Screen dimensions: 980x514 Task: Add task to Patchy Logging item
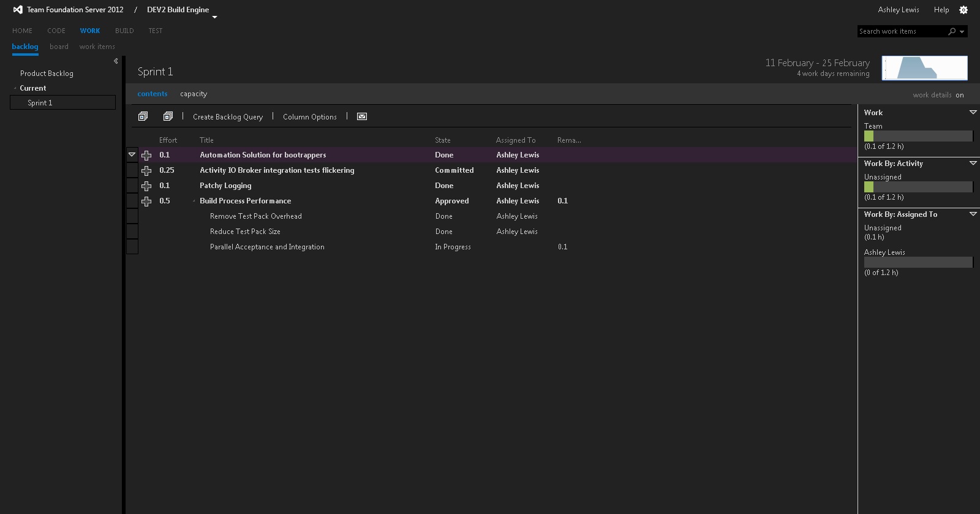(146, 186)
